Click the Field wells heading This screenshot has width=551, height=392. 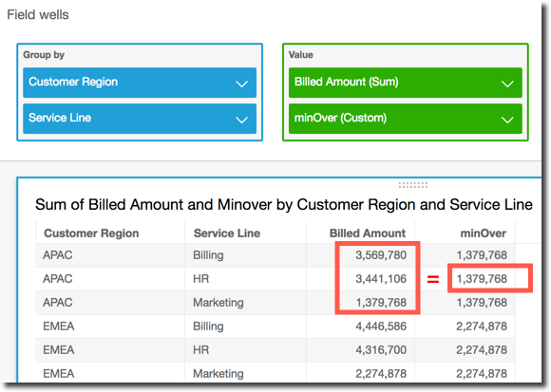pos(38,15)
